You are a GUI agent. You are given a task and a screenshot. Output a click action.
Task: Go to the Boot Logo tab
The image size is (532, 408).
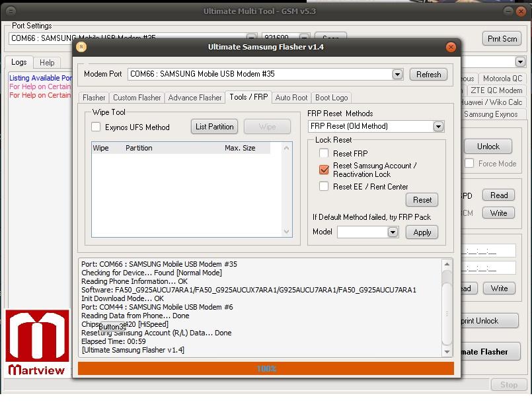point(332,98)
